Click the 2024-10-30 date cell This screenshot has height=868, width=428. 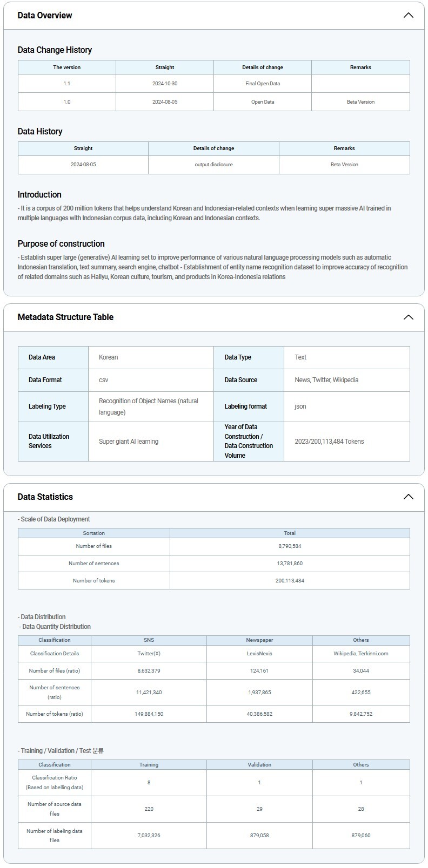[165, 84]
